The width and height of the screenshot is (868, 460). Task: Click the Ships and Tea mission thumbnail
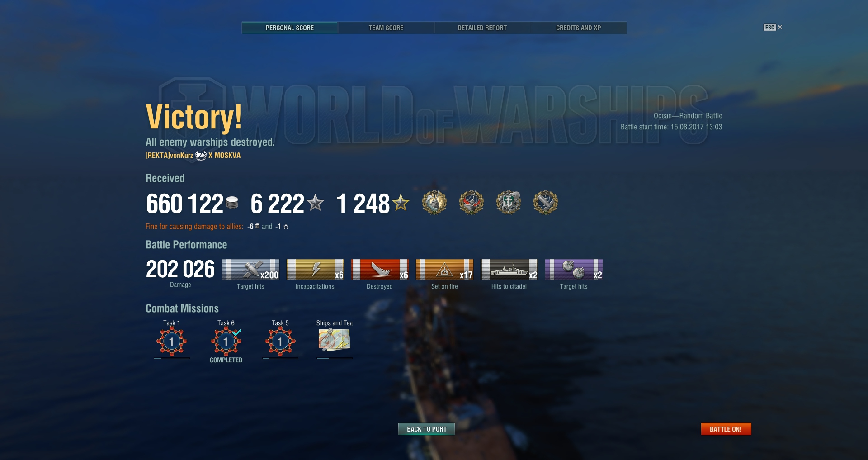point(335,340)
